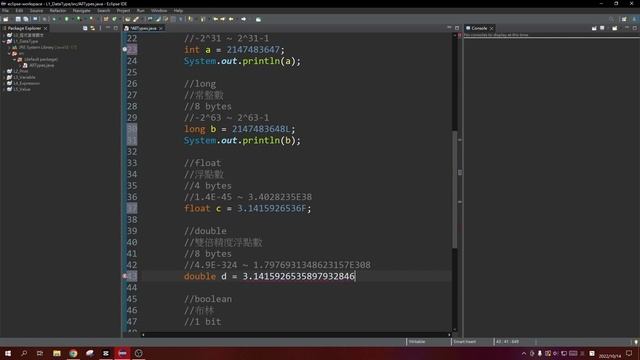Image resolution: width=640 pixels, height=360 pixels.
Task: Click the Save toolbar icon
Action: click(x=18, y=19)
